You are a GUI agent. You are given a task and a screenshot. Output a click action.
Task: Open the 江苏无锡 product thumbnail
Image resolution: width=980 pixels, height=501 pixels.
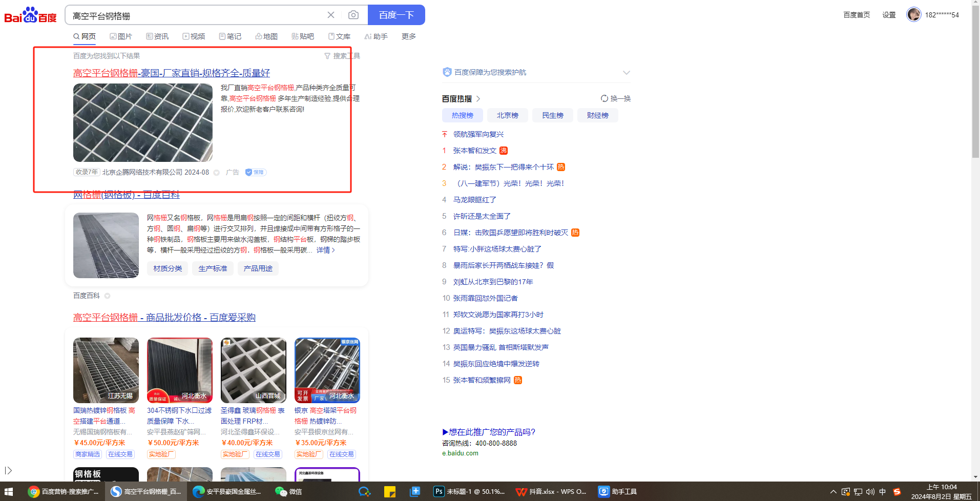pos(106,370)
